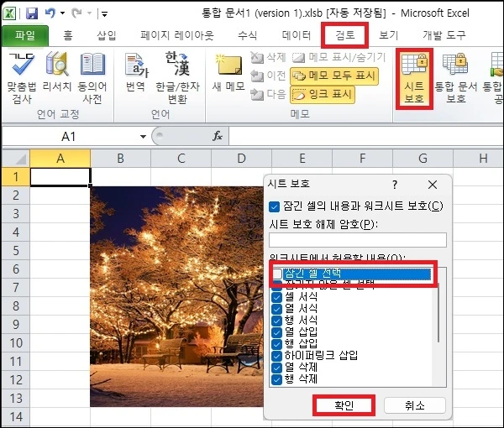Viewport: 504px width, 428px height.
Task: Toggle the 열 삽입 checkbox
Action: point(276,332)
